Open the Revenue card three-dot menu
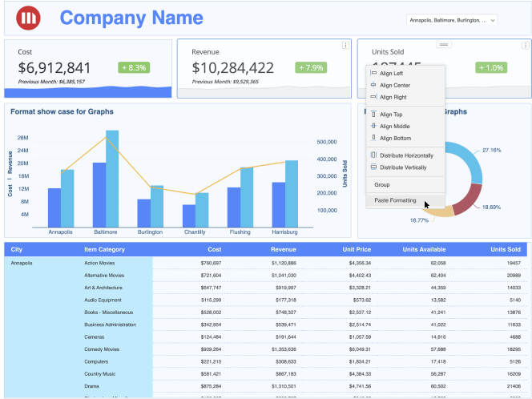Image resolution: width=532 pixels, height=399 pixels. coord(345,46)
